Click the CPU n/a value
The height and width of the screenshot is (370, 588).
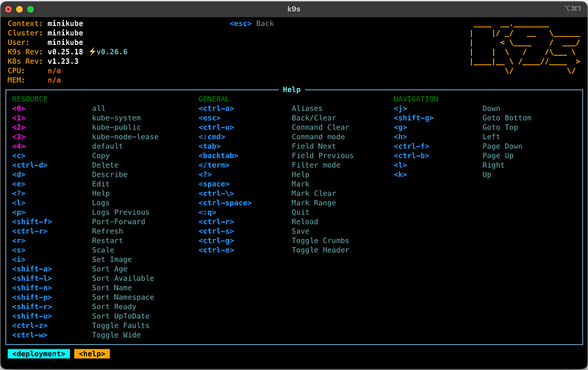tap(54, 71)
